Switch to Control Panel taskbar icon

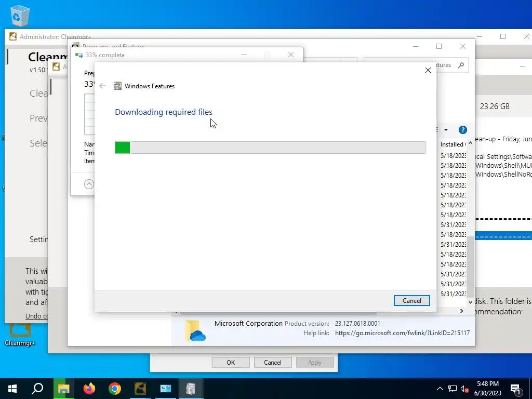[166, 389]
